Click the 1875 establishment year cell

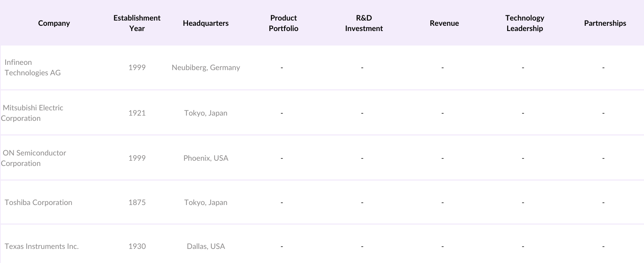137,203
